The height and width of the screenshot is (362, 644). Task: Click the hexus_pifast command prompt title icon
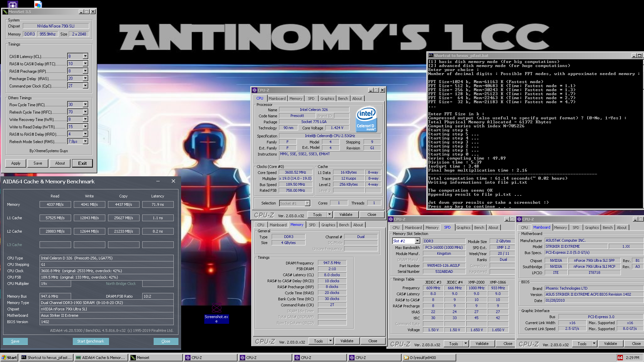431,56
